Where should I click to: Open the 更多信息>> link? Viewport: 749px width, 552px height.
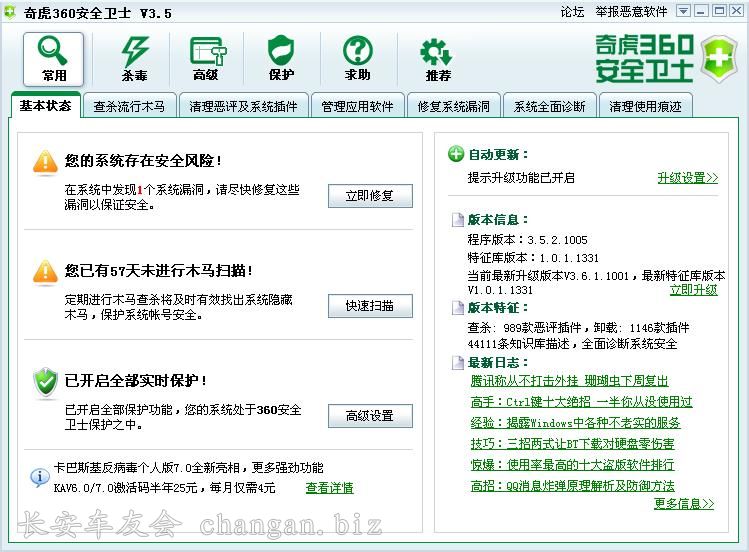[x=684, y=503]
